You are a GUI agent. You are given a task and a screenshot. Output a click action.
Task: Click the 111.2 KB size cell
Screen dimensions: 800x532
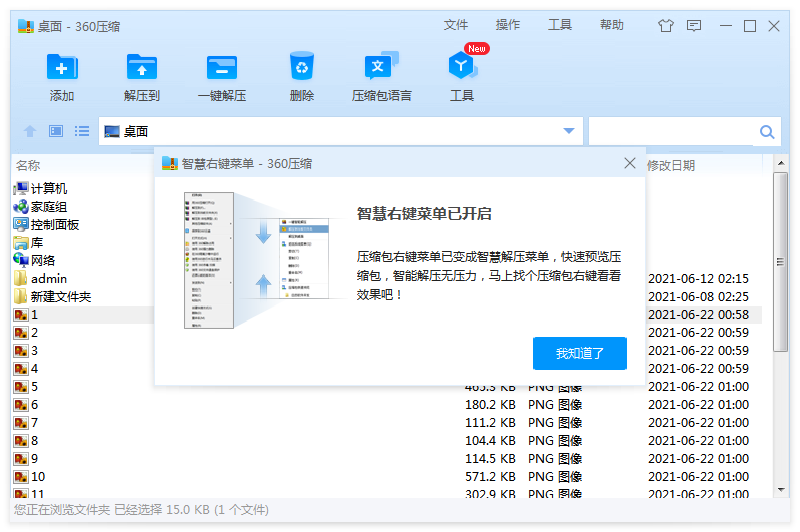point(490,422)
